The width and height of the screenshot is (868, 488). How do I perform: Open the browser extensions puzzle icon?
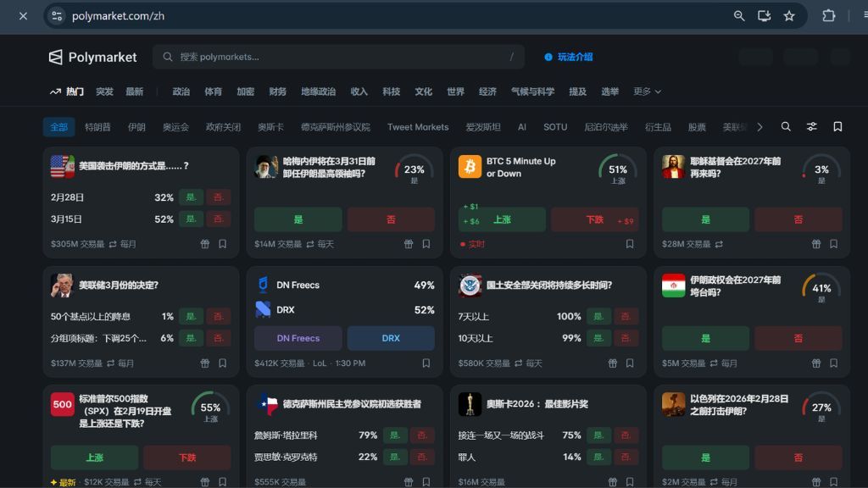pyautogui.click(x=829, y=16)
